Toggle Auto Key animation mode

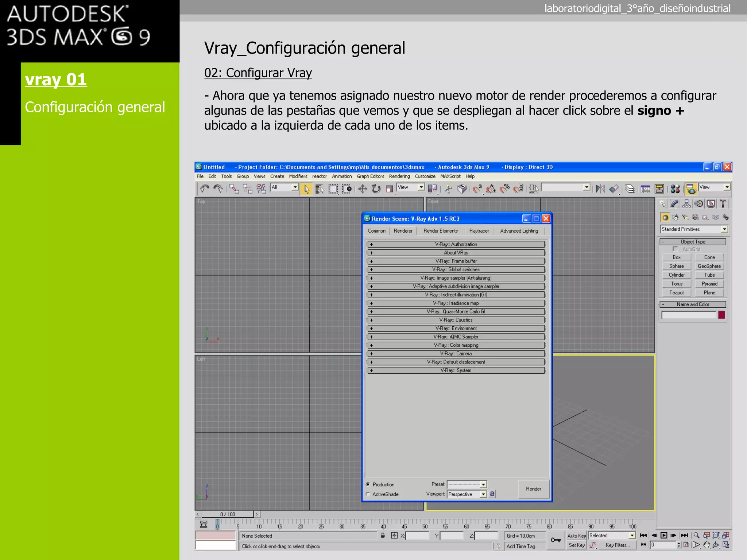[x=576, y=536]
